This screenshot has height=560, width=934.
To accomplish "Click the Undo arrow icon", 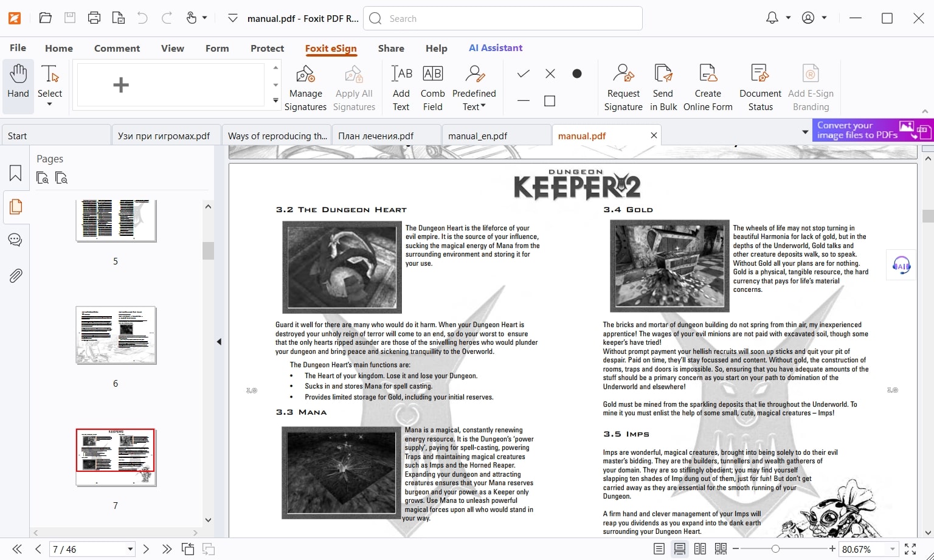I will click(x=142, y=18).
